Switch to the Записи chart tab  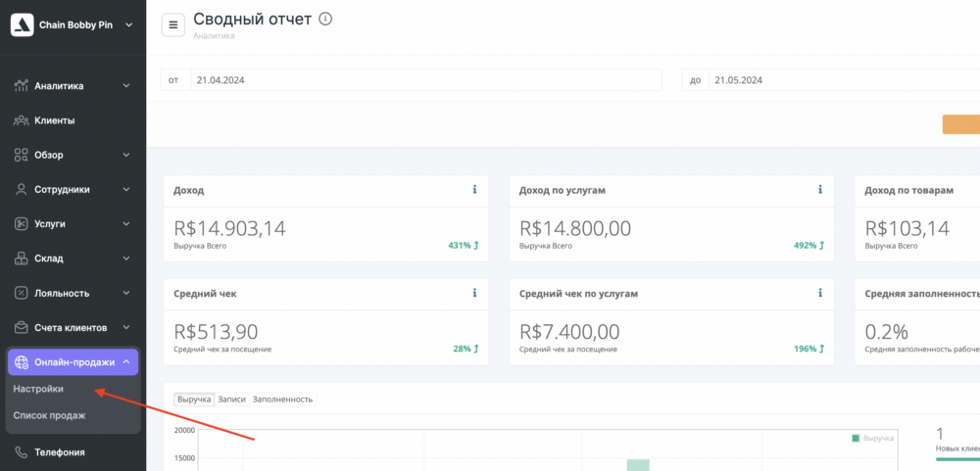[x=231, y=400]
